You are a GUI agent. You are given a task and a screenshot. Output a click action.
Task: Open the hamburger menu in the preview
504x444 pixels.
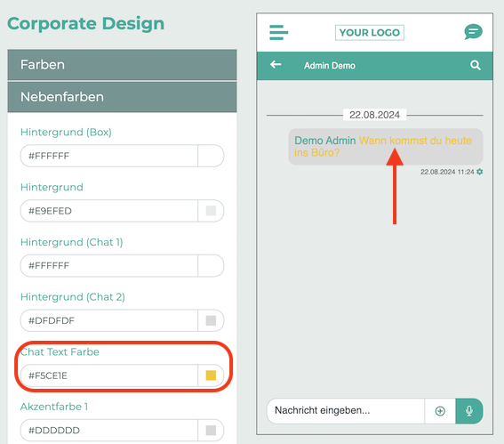coord(278,33)
